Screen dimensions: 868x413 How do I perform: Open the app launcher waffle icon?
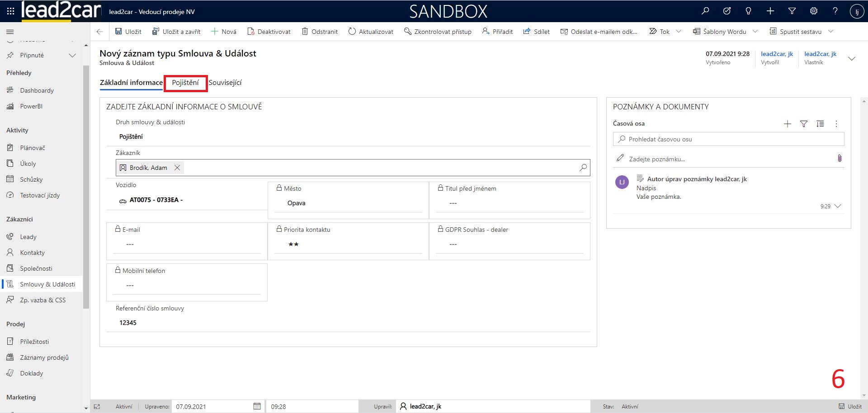[10, 11]
